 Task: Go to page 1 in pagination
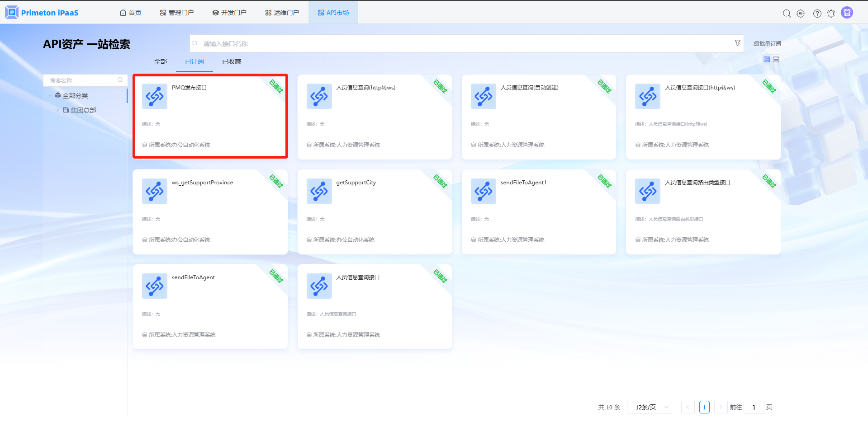[704, 407]
